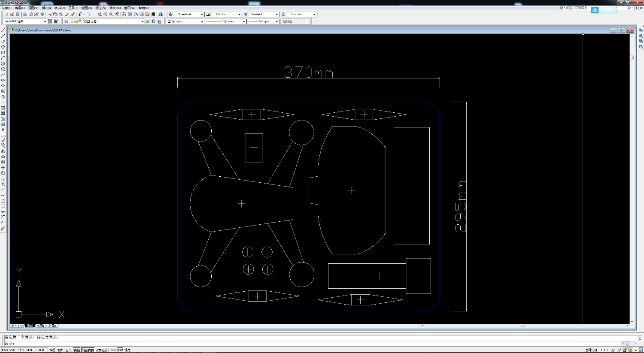644x353 pixels.
Task: Select the Offset modify tool
Action: click(3, 157)
